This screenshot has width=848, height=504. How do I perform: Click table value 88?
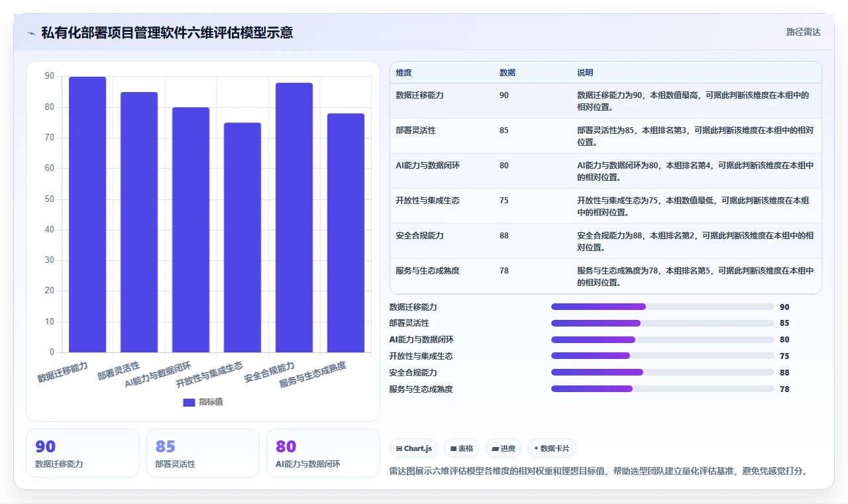[504, 236]
